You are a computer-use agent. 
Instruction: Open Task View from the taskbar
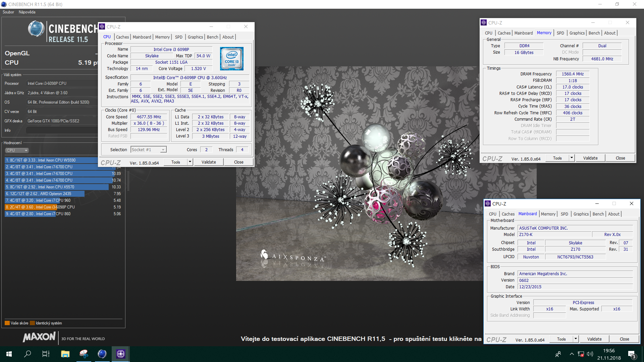(46, 354)
